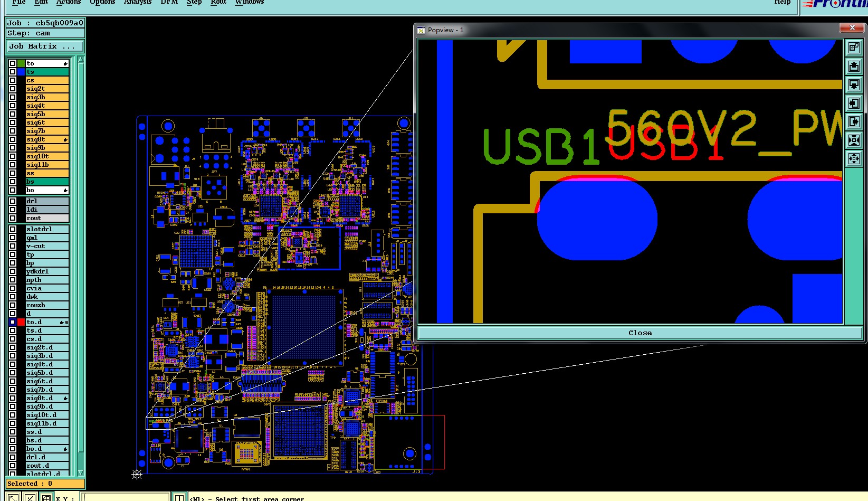Click the icon before the M1 status message
This screenshot has width=868, height=501.
(x=179, y=497)
